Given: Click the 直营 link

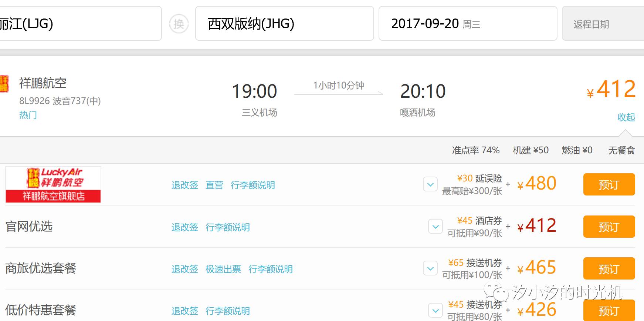Looking at the screenshot, I should [214, 185].
